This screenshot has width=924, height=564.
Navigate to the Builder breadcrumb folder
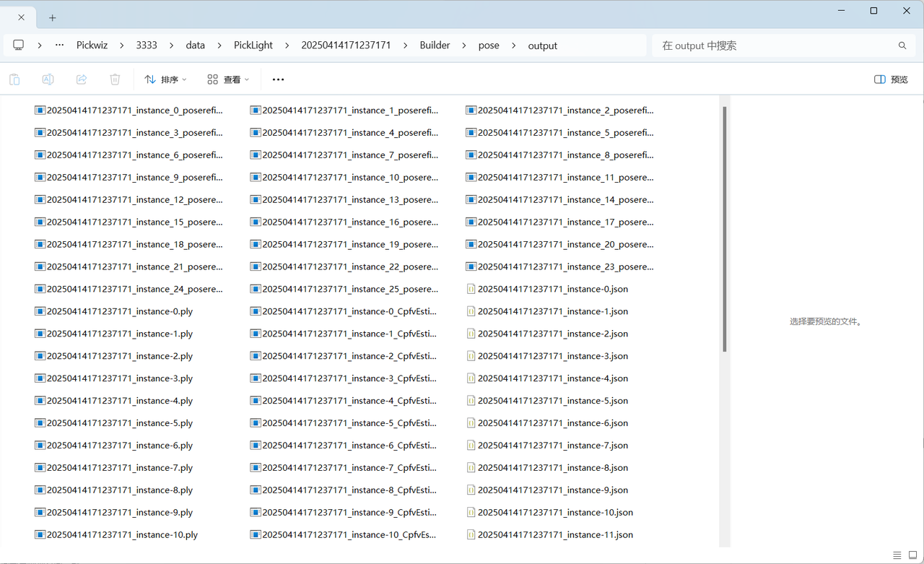(435, 45)
